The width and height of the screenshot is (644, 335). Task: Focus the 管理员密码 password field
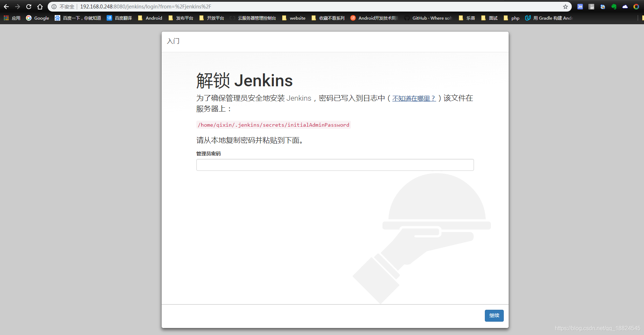[335, 165]
